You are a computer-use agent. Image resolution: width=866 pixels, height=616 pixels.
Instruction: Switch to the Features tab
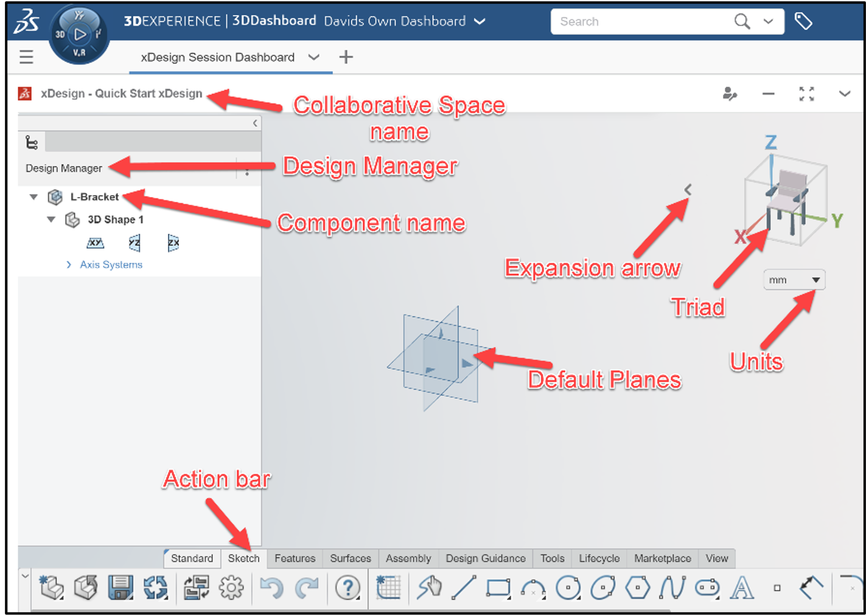(295, 558)
